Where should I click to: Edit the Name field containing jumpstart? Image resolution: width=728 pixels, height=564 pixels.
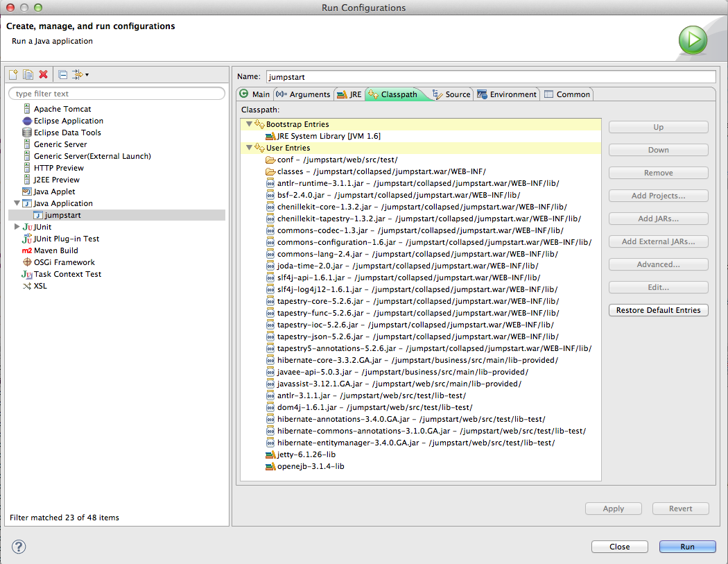click(x=491, y=76)
